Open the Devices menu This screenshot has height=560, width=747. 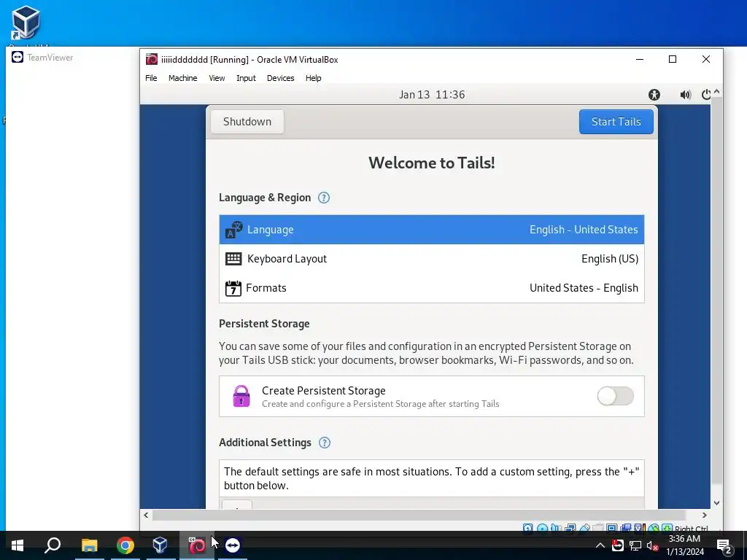(281, 78)
